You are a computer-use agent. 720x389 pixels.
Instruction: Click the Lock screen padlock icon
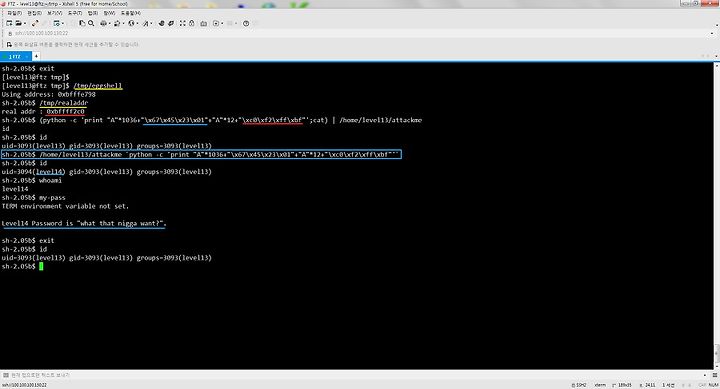pos(191,23)
